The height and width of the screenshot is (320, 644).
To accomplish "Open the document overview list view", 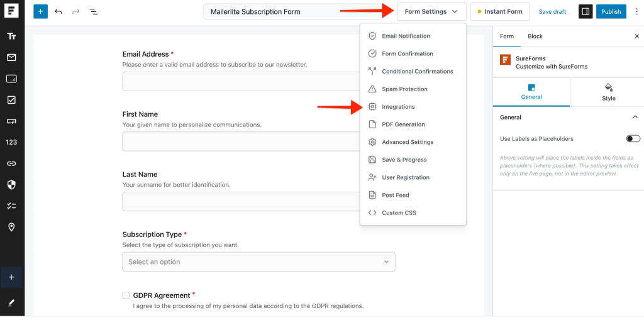I will point(94,11).
